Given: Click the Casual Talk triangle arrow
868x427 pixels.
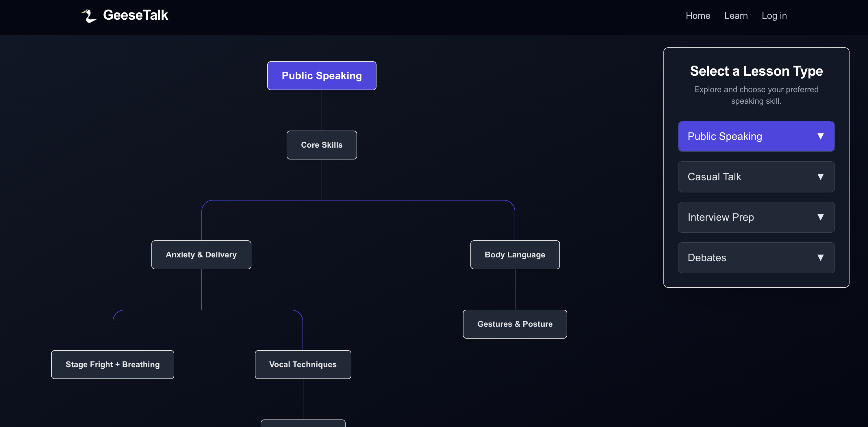Looking at the screenshot, I should 820,177.
